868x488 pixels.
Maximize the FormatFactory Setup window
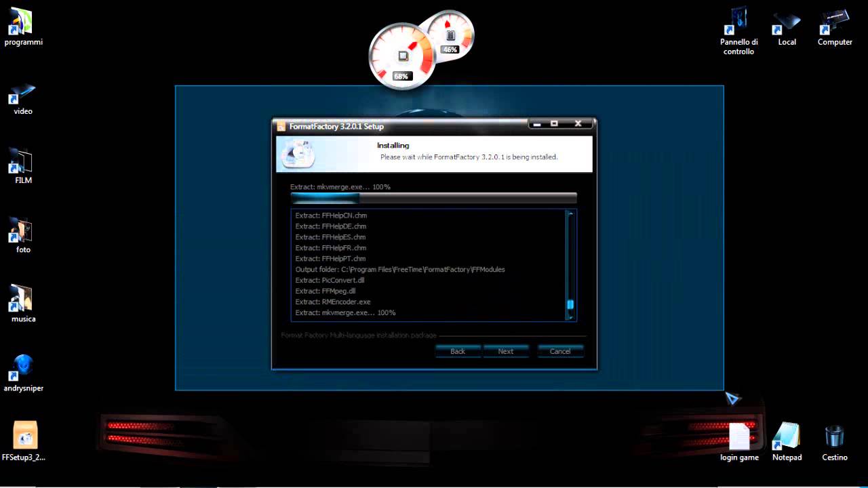[554, 124]
